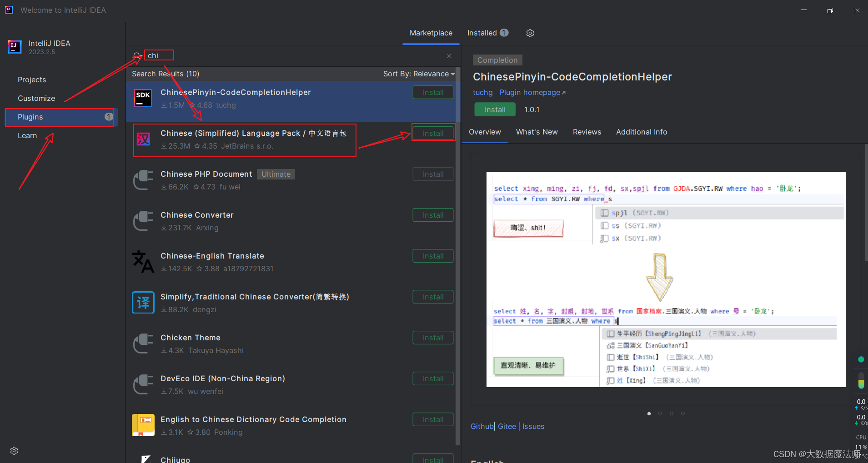Open the Plugin homepage link

[x=532, y=92]
